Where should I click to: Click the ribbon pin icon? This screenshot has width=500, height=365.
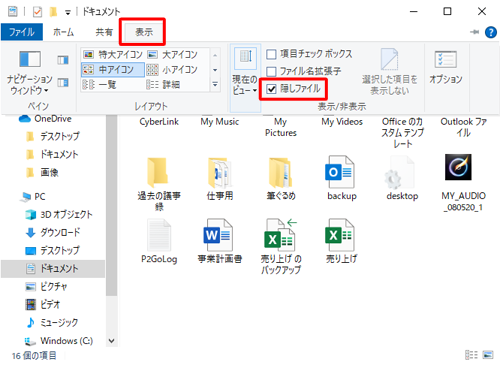coord(474,32)
